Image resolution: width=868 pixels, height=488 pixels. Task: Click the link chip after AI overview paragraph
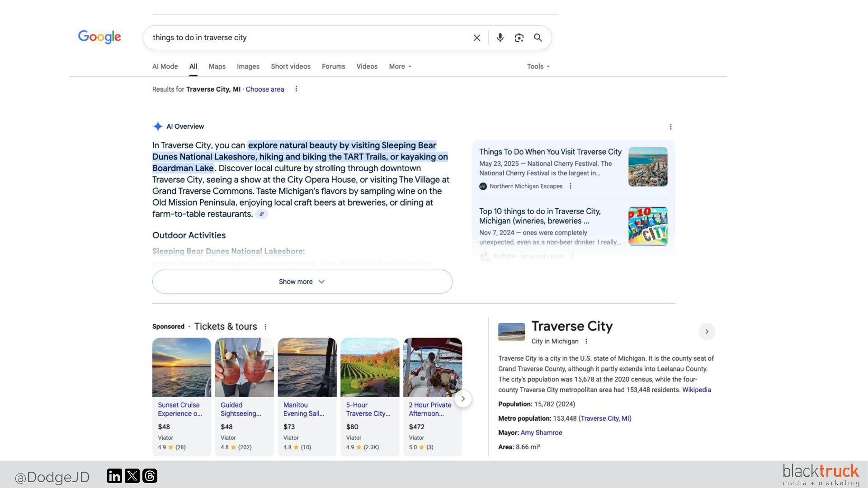[x=261, y=214]
